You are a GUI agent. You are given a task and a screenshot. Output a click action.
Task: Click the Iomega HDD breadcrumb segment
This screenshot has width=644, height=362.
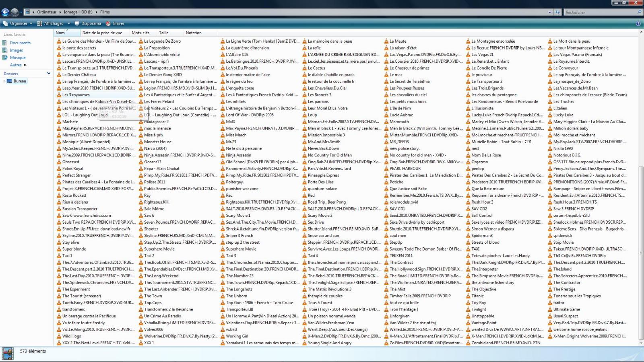[78, 12]
